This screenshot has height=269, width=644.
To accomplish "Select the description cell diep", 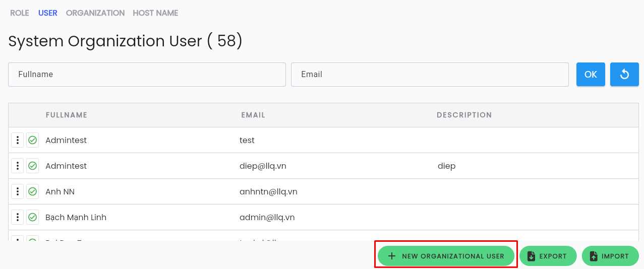I will (x=447, y=166).
